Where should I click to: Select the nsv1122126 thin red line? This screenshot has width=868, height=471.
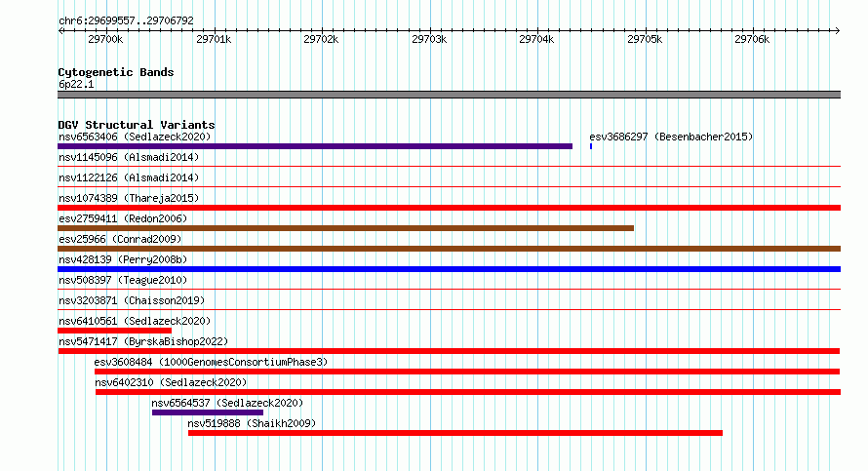(449, 186)
